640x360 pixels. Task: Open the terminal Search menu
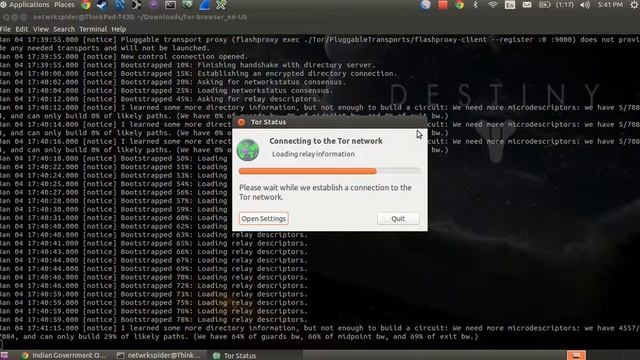tap(64, 29)
